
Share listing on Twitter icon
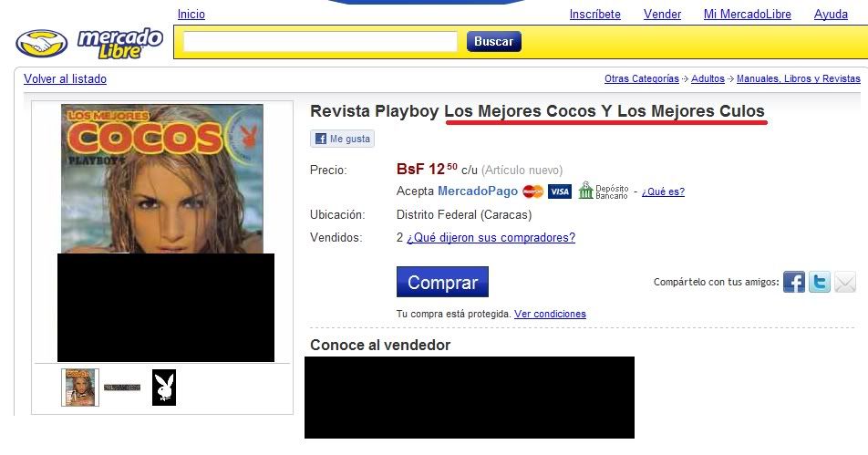[x=820, y=282]
